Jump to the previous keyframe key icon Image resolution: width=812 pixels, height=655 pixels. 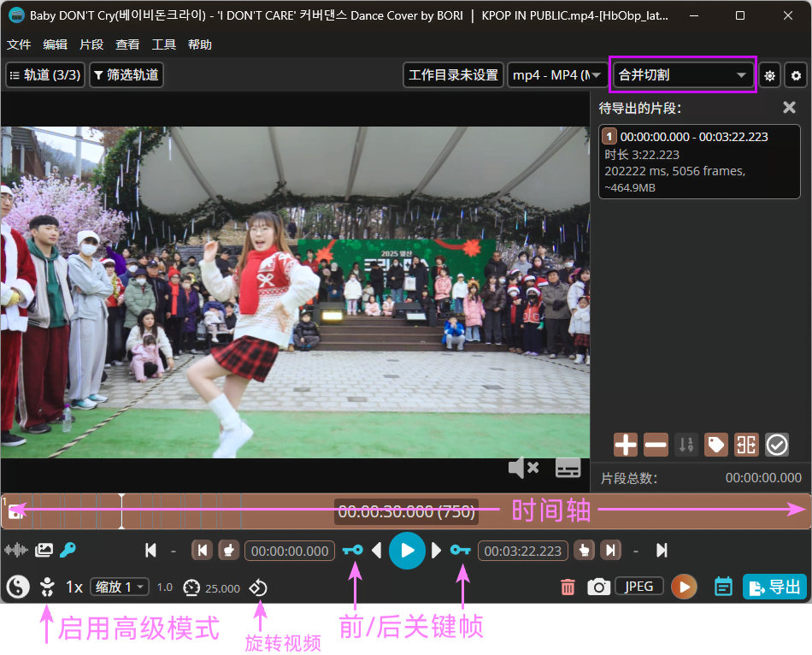(352, 551)
